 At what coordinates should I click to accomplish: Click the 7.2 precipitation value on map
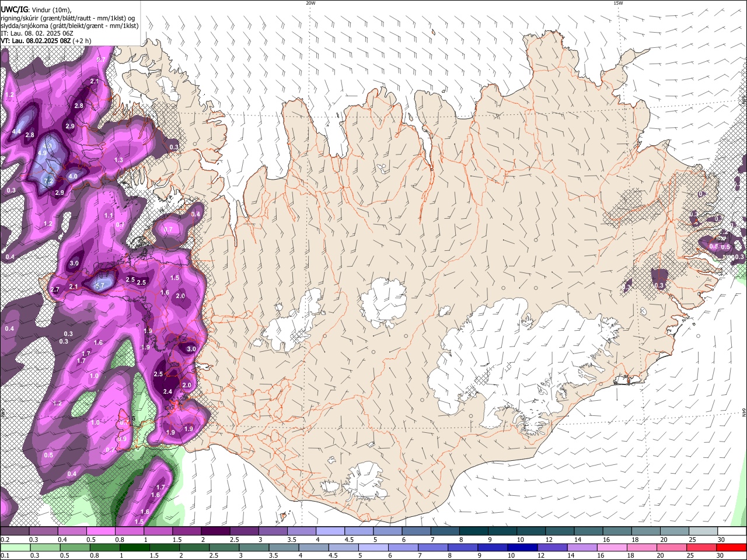[x=49, y=181]
